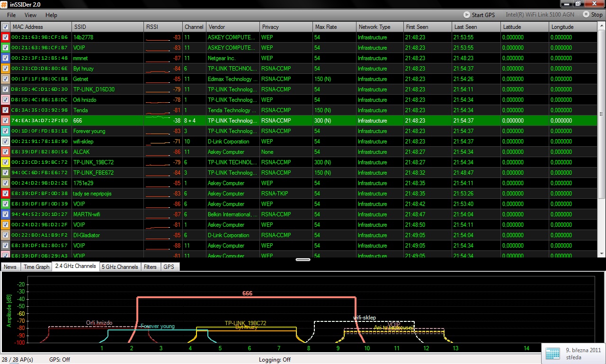Click the splitter grip above the graph tabs
Screen dimensions: 606x364
point(303,259)
